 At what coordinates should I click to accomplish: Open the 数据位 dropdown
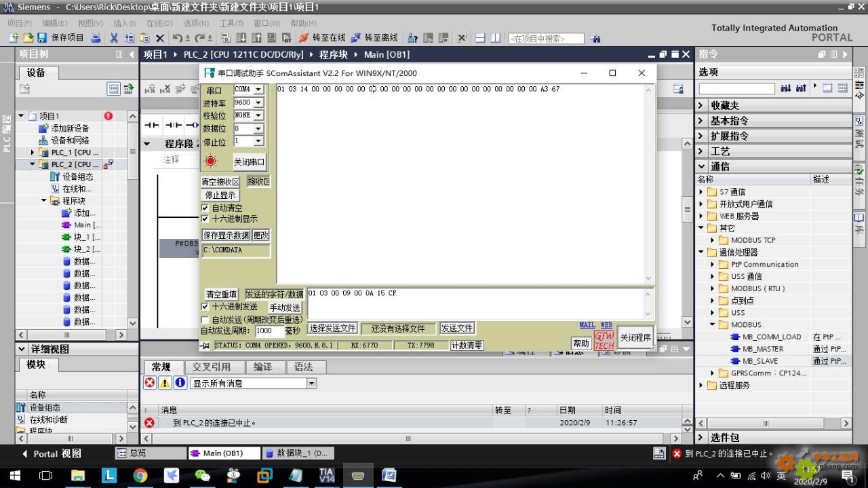click(x=258, y=128)
